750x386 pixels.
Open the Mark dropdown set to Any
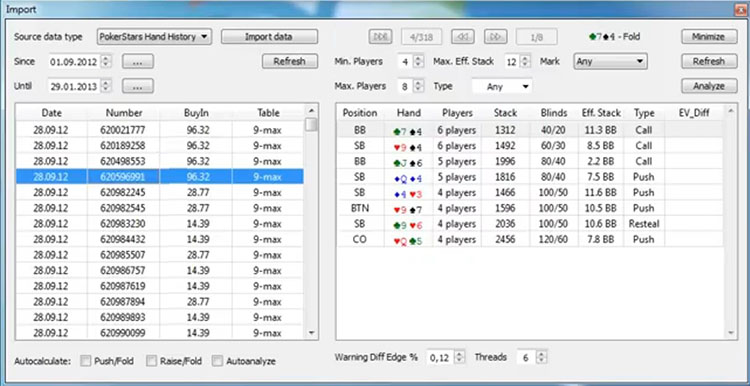coord(610,61)
